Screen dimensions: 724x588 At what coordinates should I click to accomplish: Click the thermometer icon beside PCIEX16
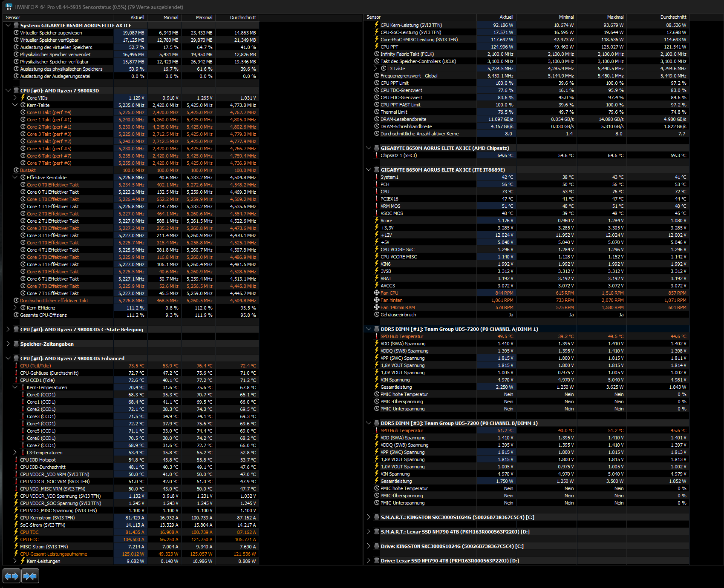pos(377,199)
